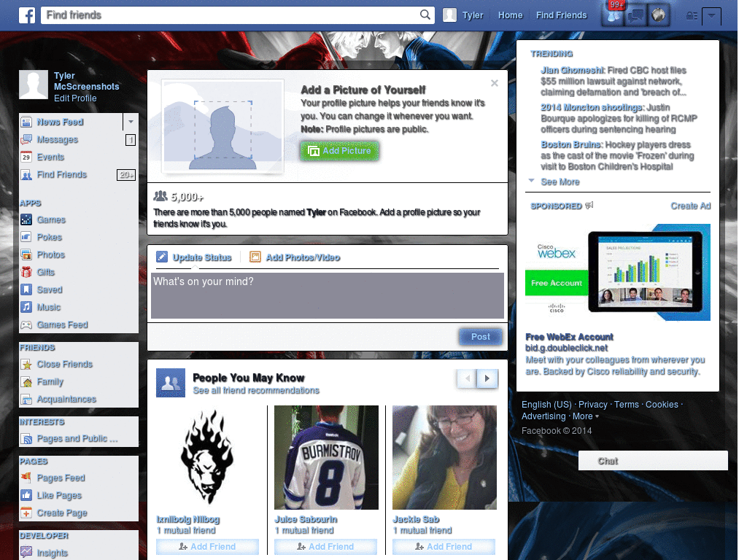Click the Like Pages thumbs-up icon

click(26, 495)
